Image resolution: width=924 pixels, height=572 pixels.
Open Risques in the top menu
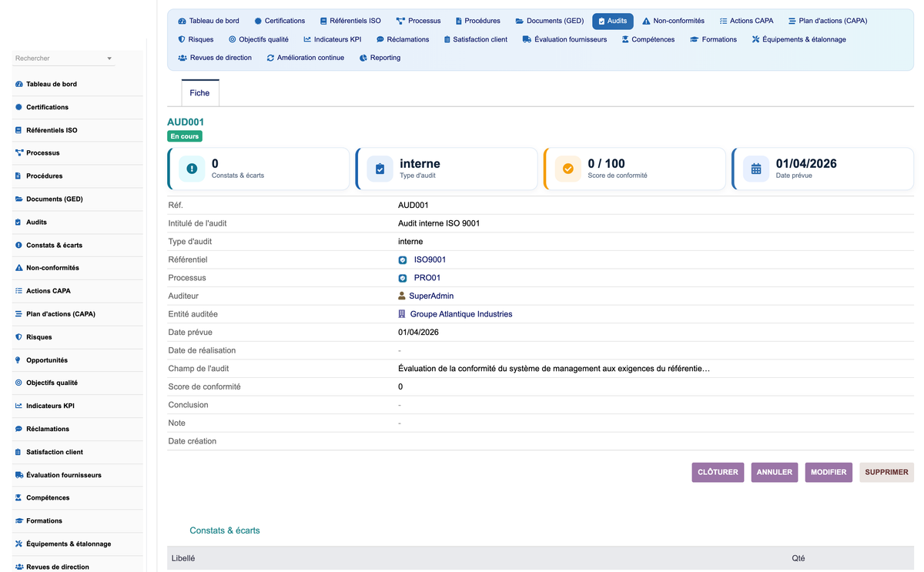click(x=196, y=39)
